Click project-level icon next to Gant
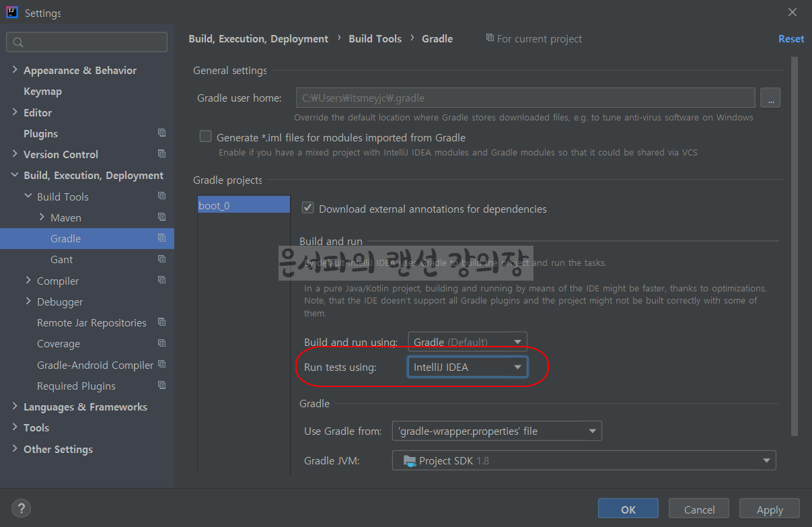This screenshot has width=812, height=527. pyautogui.click(x=161, y=258)
